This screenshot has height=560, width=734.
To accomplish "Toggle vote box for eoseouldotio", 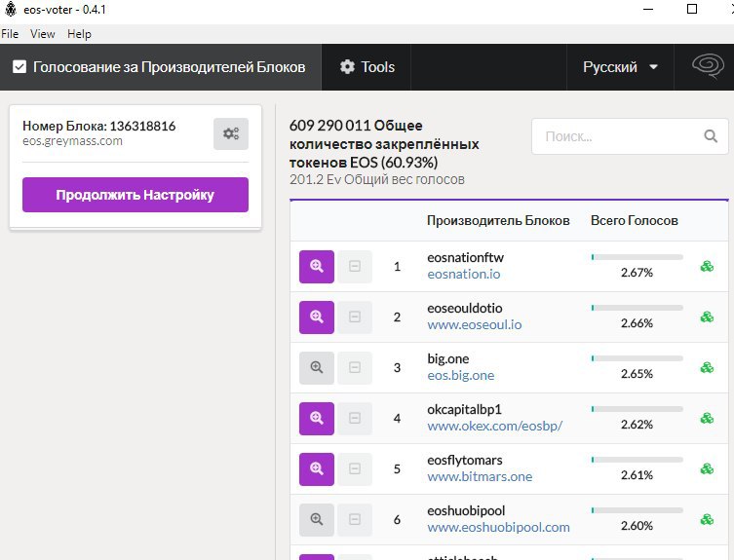I will tap(355, 317).
